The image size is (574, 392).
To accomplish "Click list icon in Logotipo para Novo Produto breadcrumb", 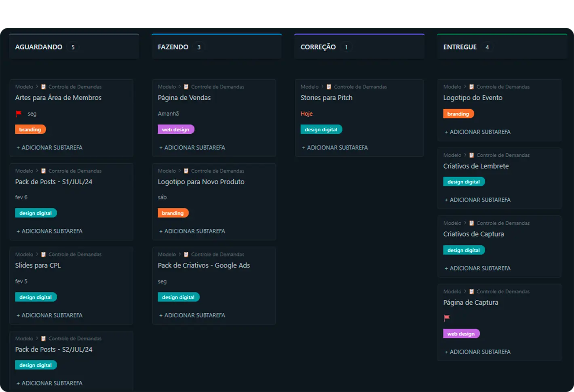I will (x=186, y=171).
